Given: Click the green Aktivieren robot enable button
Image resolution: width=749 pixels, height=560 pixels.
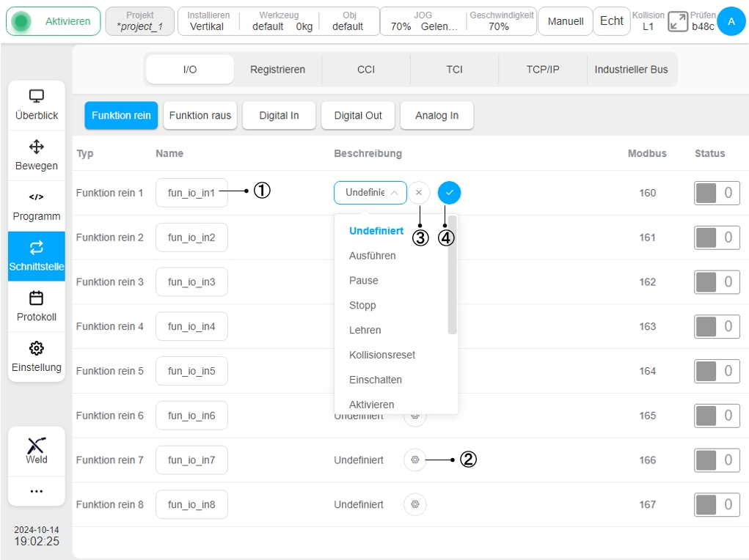Looking at the screenshot, I should [54, 21].
